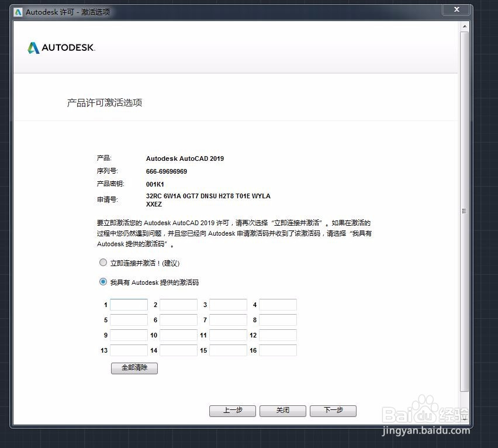Click the Autodesk logo in header
This screenshot has width=498, height=448.
[61, 47]
